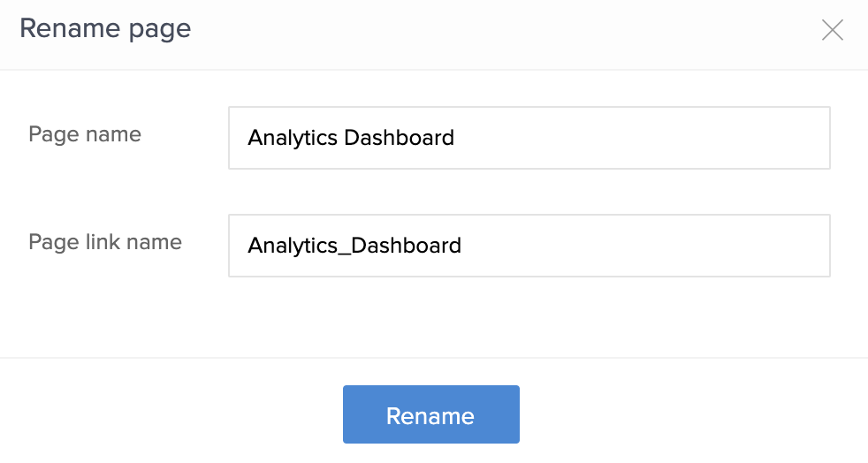
Task: Click the "Page name" label
Action: coord(85,134)
